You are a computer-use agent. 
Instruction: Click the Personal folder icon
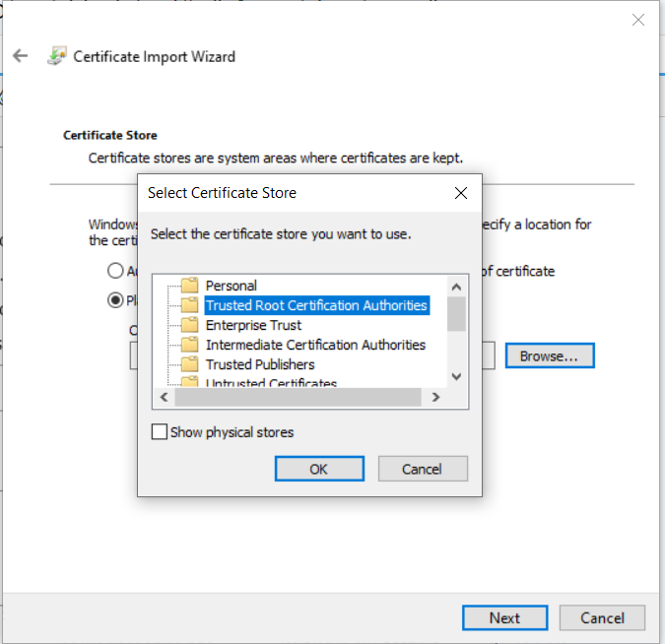pos(189,286)
